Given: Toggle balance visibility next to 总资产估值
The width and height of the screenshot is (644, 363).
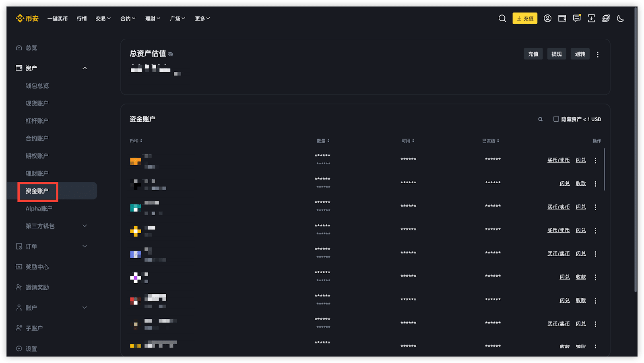Looking at the screenshot, I should click(171, 54).
